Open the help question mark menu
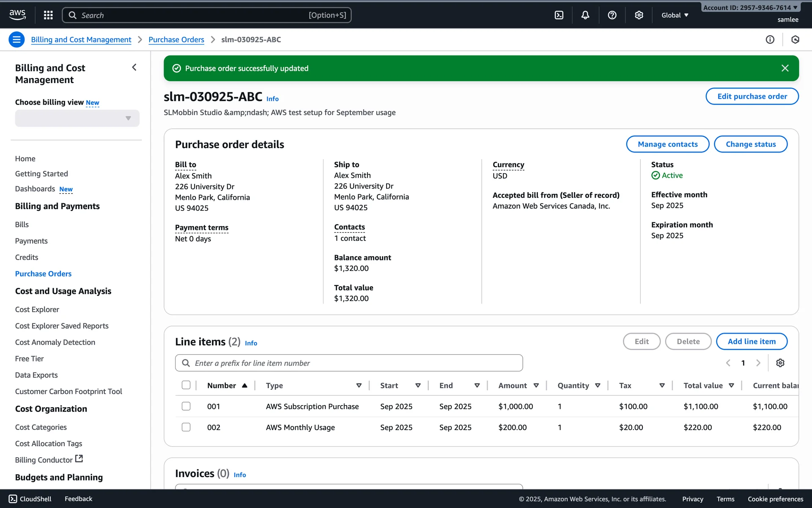The height and width of the screenshot is (508, 812). point(612,15)
